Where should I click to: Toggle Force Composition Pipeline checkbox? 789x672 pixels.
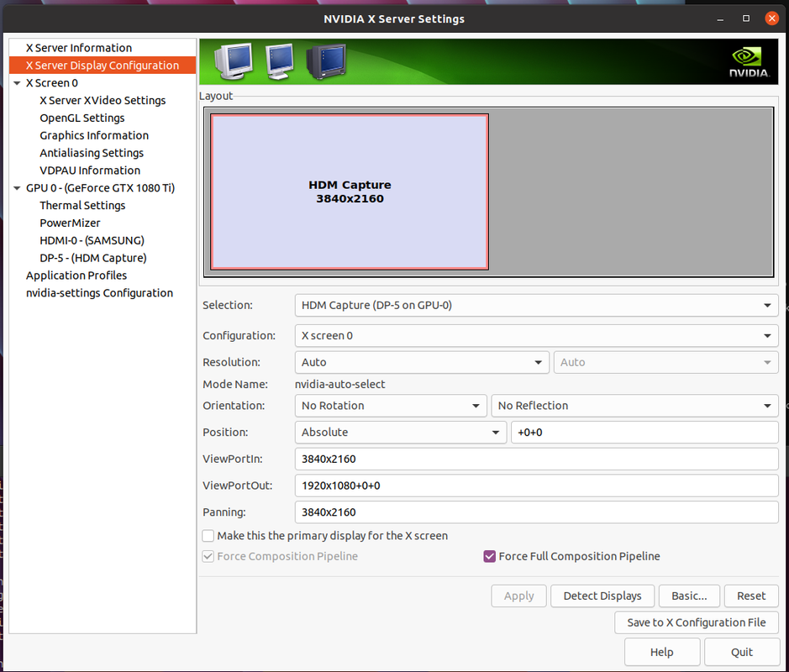[208, 556]
